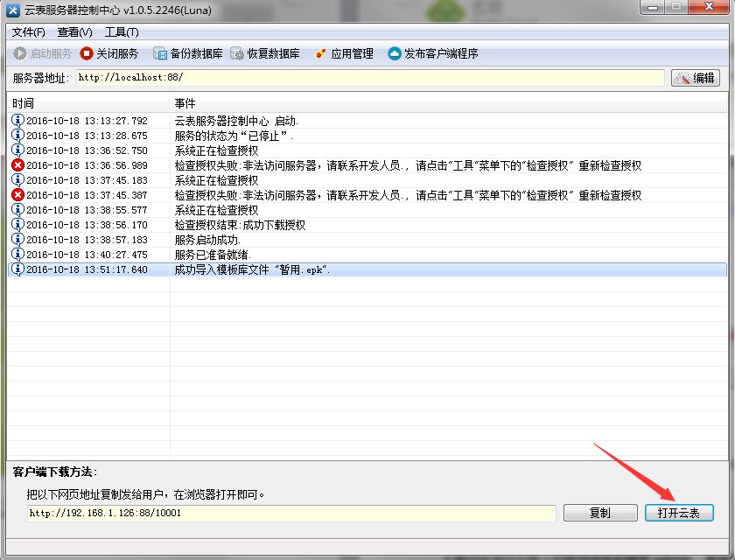Click the 事件 column header

pos(448,103)
